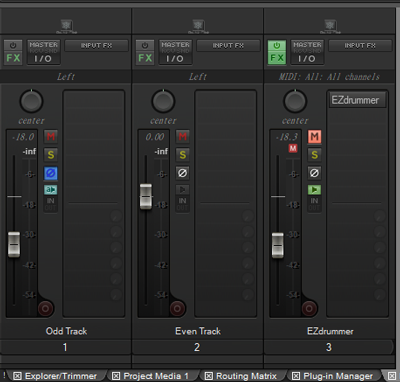
Task: Solo the EZdrummer track
Action: (314, 155)
